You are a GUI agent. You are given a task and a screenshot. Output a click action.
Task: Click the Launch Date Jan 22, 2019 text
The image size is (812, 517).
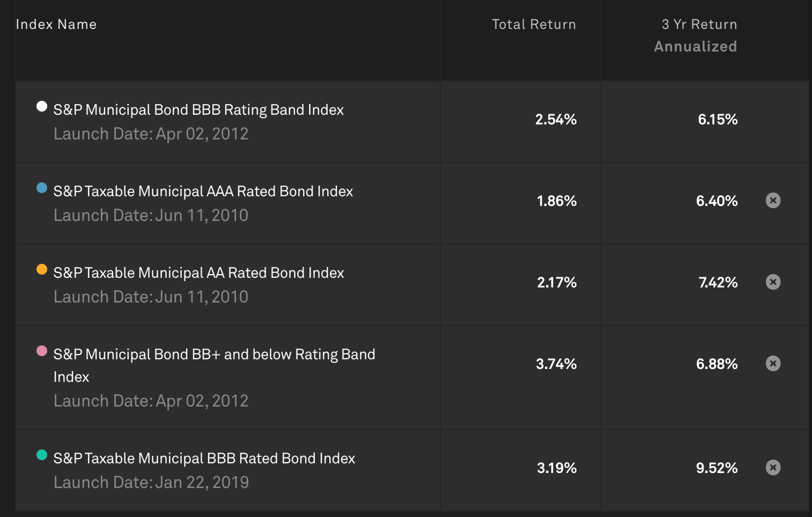[x=151, y=483]
